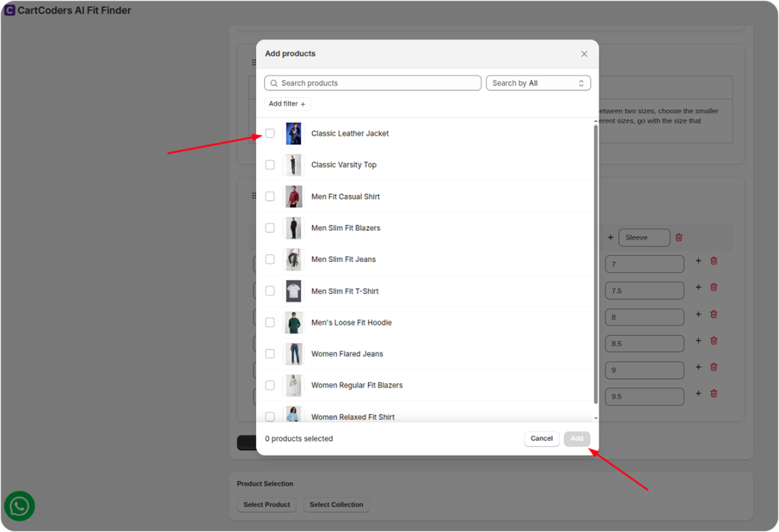Choose the Classic Varsity Top list item
The width and height of the screenshot is (779, 532).
pyautogui.click(x=344, y=165)
